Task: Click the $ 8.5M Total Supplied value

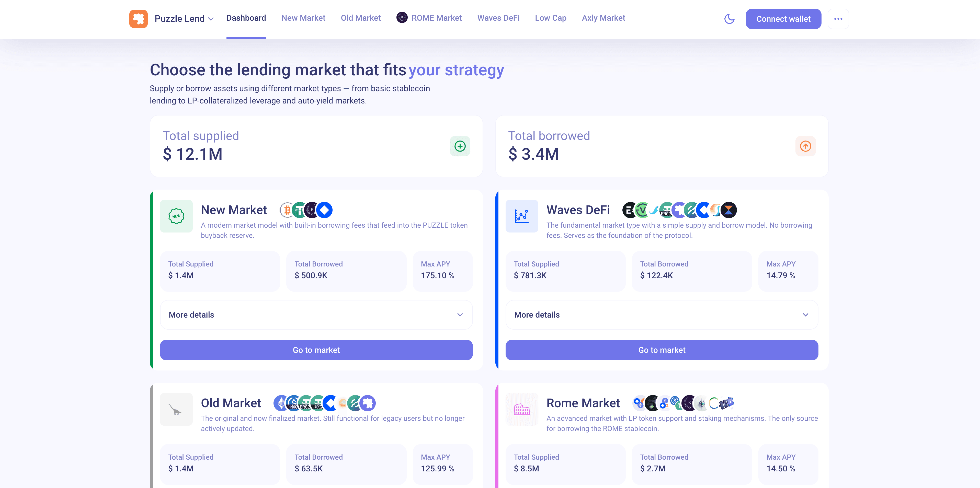Action: (x=526, y=469)
